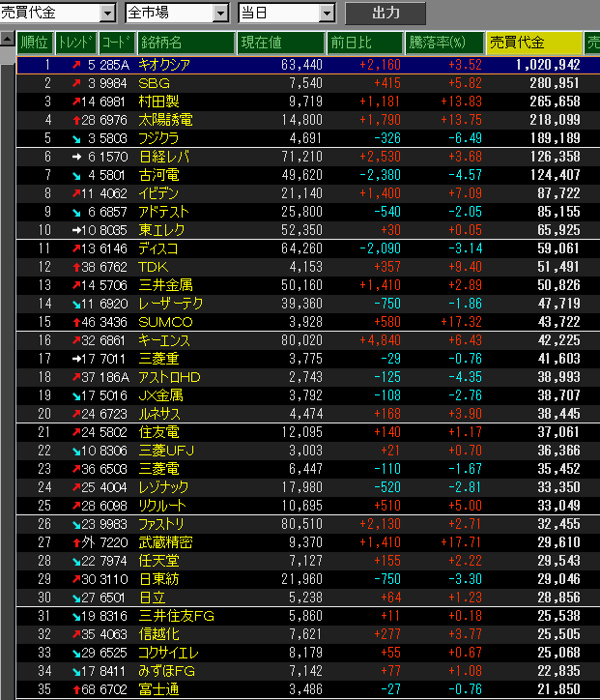Select the アストロHD stock name
This screenshot has height=700, width=600.
pyautogui.click(x=169, y=377)
